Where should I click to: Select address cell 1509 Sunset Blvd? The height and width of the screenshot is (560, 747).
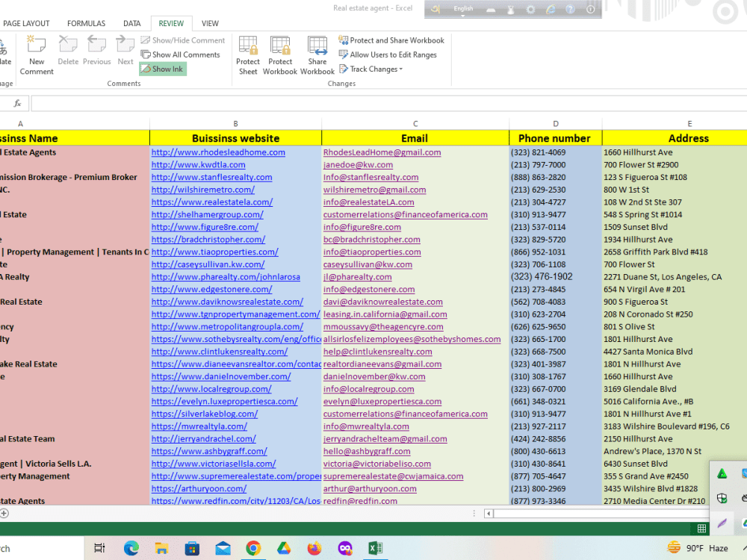coord(675,227)
